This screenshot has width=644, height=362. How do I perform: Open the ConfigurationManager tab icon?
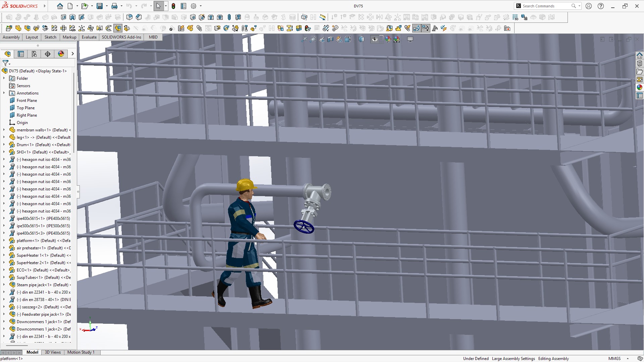coord(34,54)
